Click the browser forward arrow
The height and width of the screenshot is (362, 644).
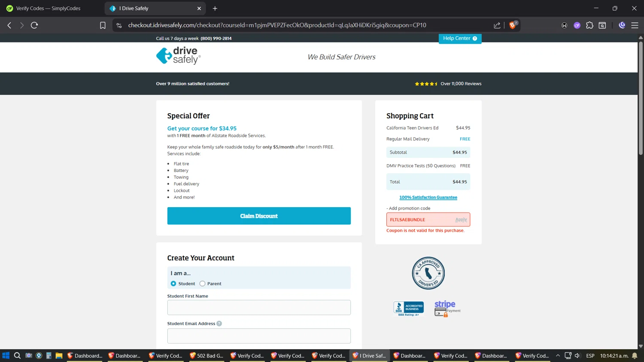point(22,25)
